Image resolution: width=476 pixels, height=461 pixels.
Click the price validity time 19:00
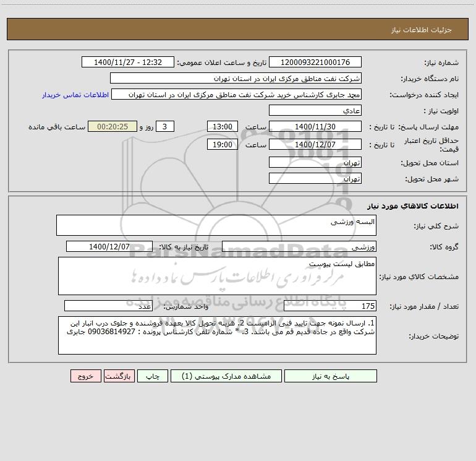[222, 144]
